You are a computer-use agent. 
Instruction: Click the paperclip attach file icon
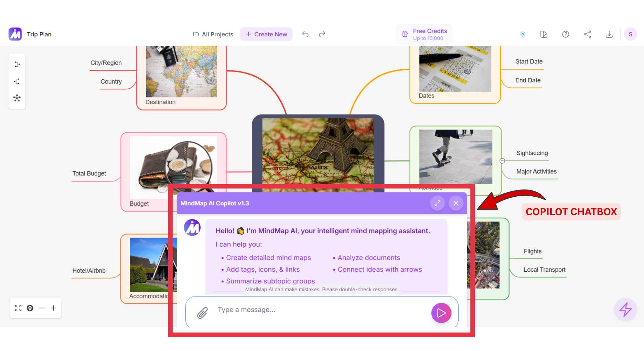coord(202,313)
